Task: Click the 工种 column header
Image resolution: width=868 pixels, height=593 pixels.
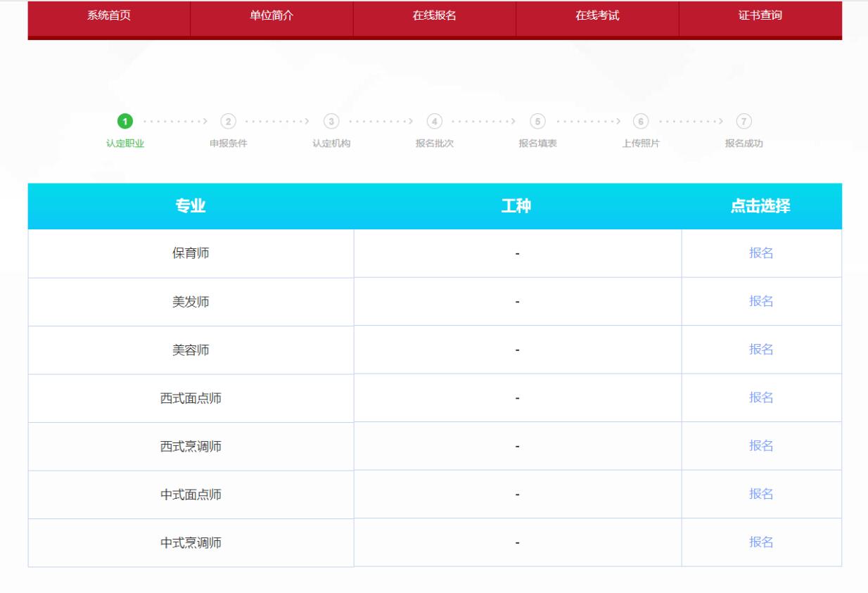Action: [x=517, y=206]
